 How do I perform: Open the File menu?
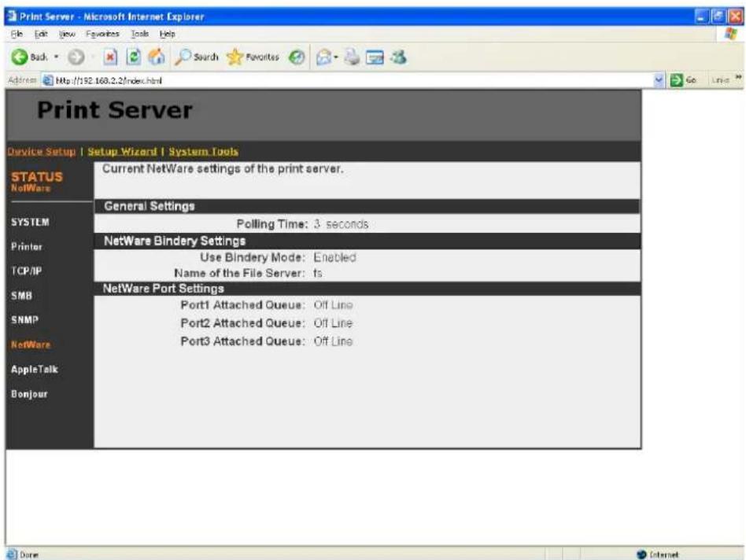17,34
